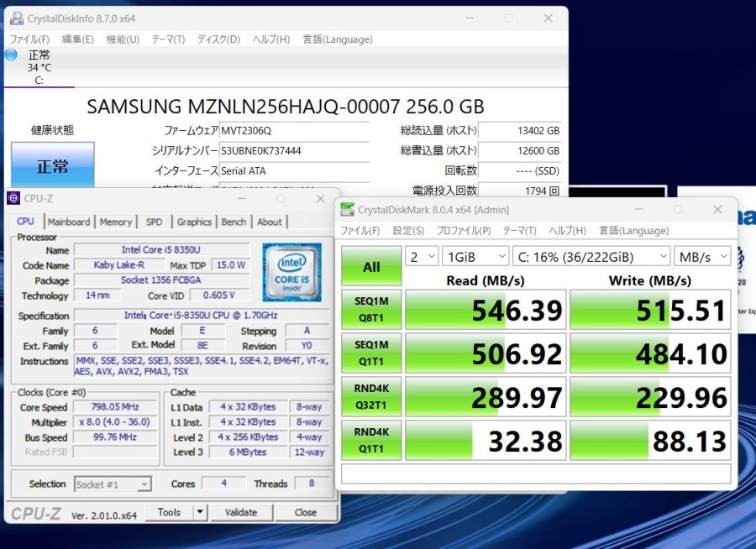This screenshot has width=756, height=549.
Task: Click the CrystalDiskMark title bar icon
Action: pos(349,210)
